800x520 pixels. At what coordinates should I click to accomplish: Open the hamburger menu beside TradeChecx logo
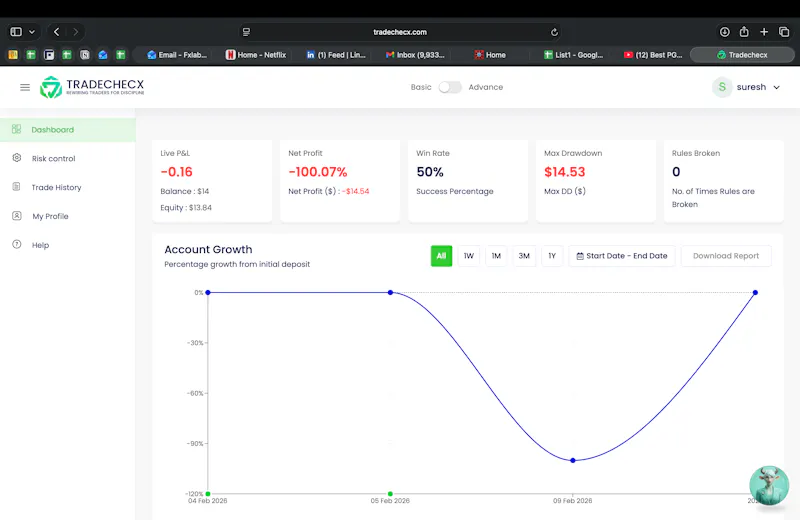tap(24, 87)
